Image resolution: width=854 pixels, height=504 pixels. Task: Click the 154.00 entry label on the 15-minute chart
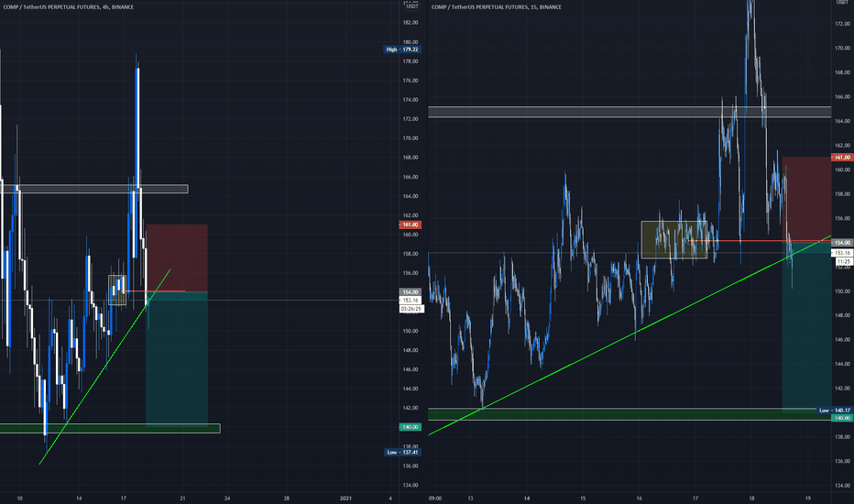(x=842, y=243)
